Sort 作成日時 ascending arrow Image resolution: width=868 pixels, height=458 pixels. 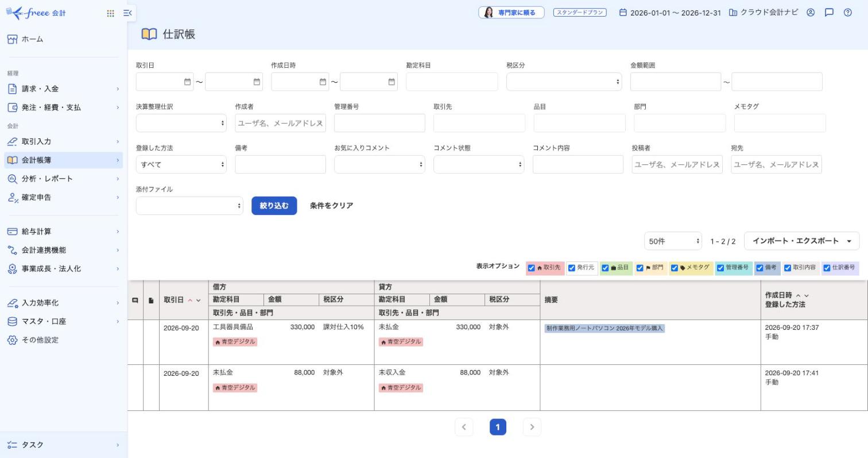coord(798,295)
